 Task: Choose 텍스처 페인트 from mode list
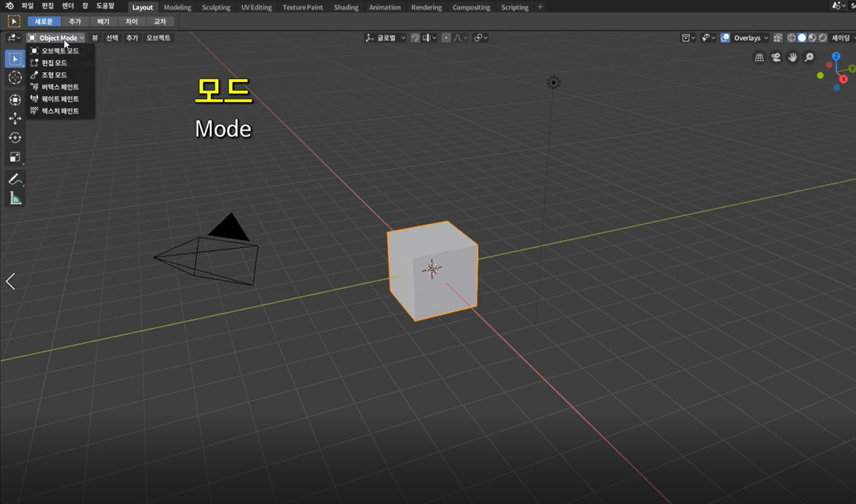click(x=60, y=111)
